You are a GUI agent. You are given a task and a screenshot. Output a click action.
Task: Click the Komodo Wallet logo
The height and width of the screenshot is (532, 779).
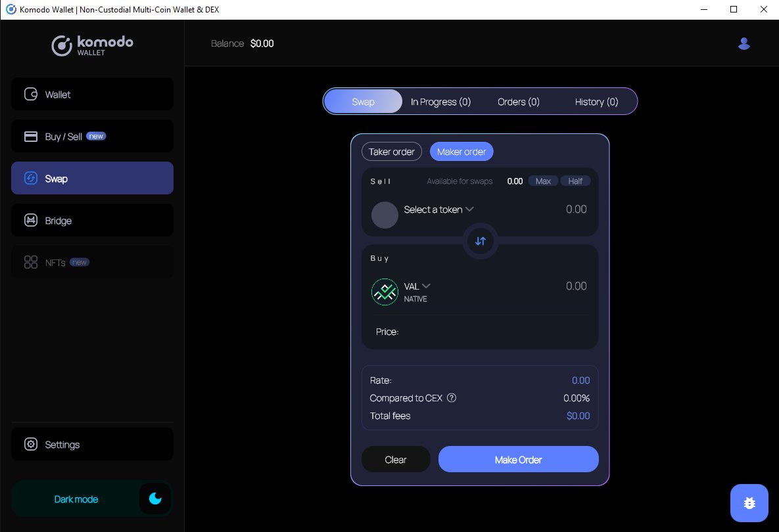pos(93,45)
